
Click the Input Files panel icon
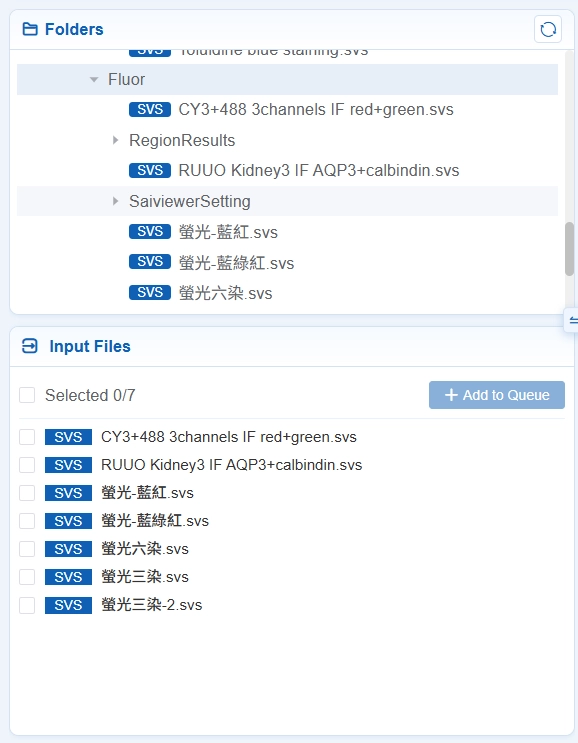click(30, 346)
